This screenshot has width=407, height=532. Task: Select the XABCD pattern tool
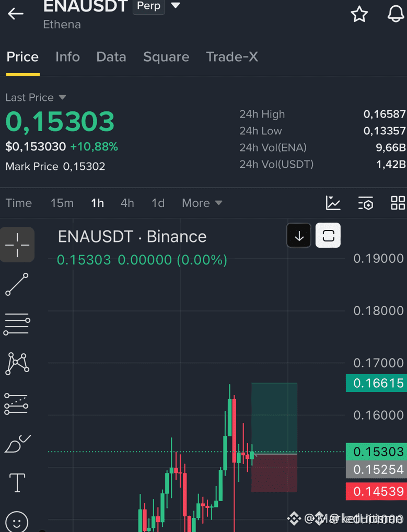coord(17,363)
